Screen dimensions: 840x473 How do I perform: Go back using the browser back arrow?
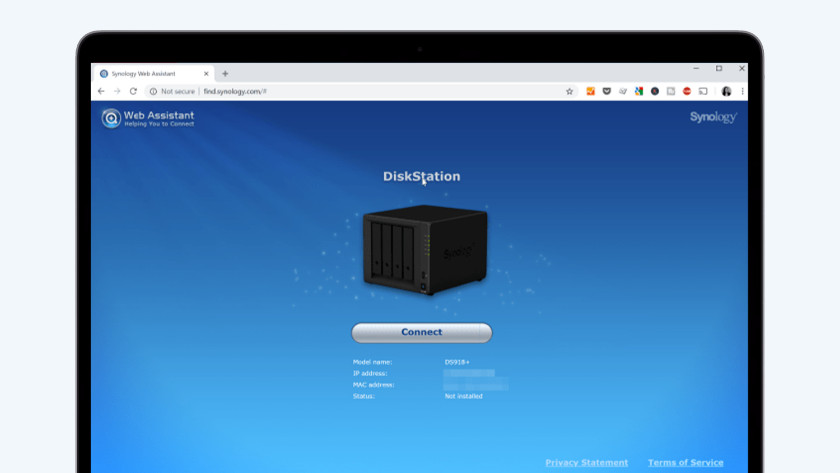(101, 91)
